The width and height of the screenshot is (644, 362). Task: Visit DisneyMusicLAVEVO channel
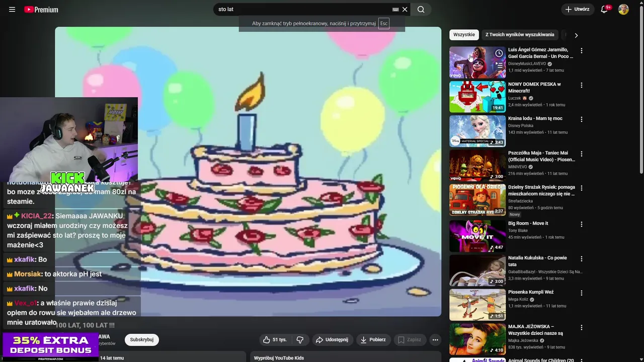click(527, 64)
